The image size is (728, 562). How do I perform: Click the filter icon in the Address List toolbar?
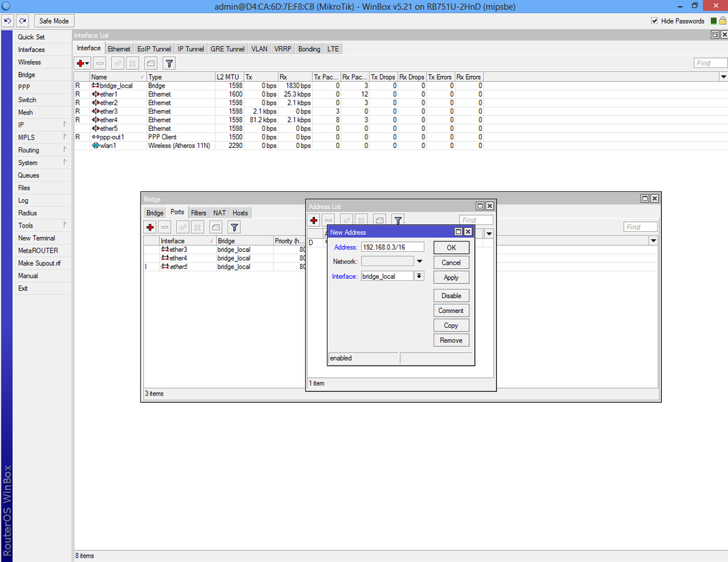[397, 219]
